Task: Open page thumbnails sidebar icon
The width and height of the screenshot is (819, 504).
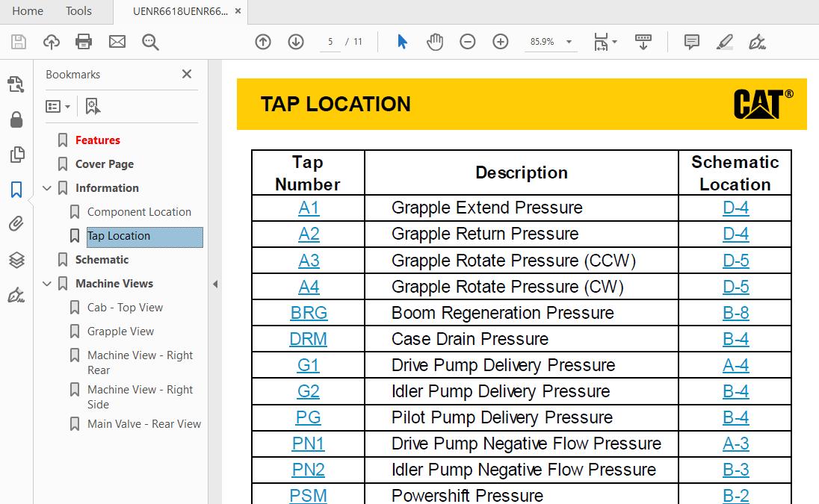Action: (x=16, y=155)
